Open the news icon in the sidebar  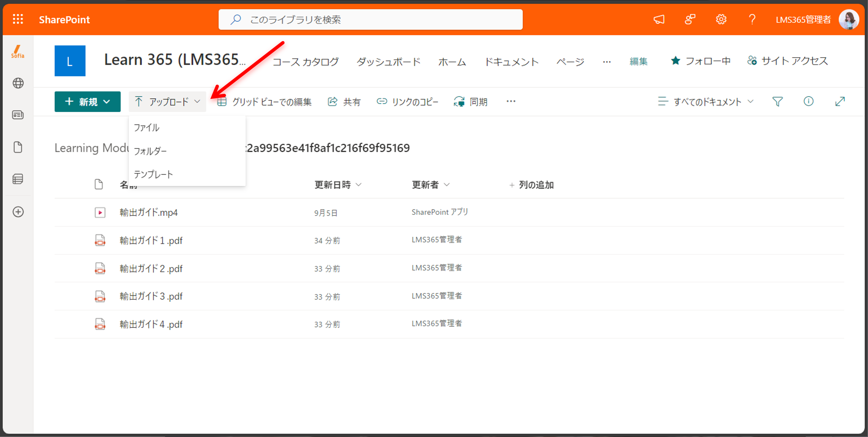pos(18,115)
